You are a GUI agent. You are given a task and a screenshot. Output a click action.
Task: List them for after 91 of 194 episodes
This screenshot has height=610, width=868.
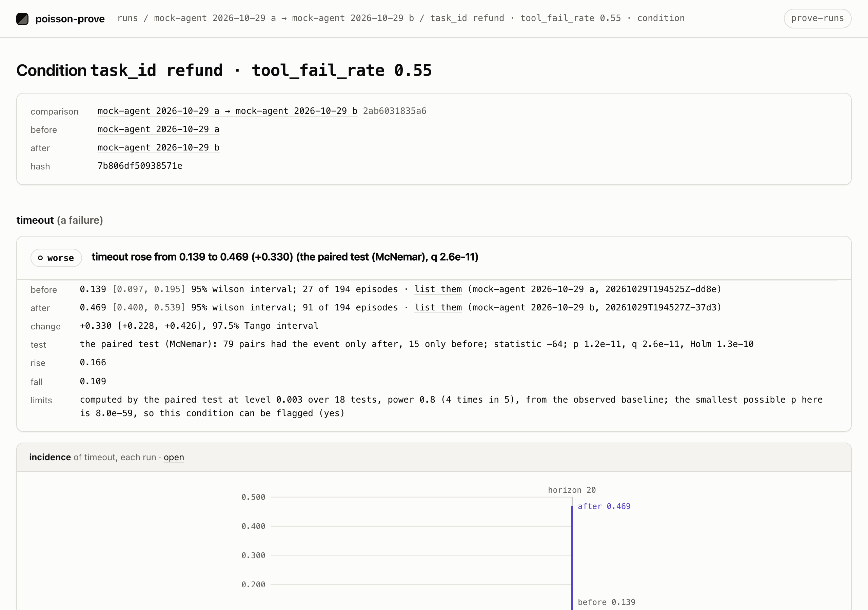click(438, 308)
